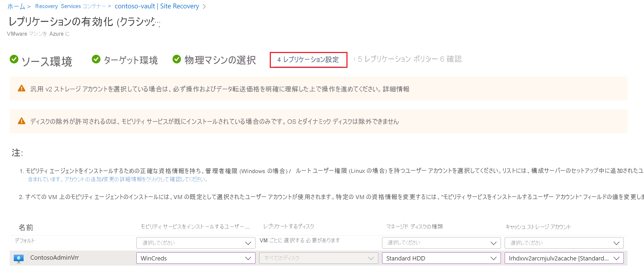The width and height of the screenshot is (644, 274).
Task: Click the 物理マシンの選択 green checkmark icon
Action: point(177,59)
